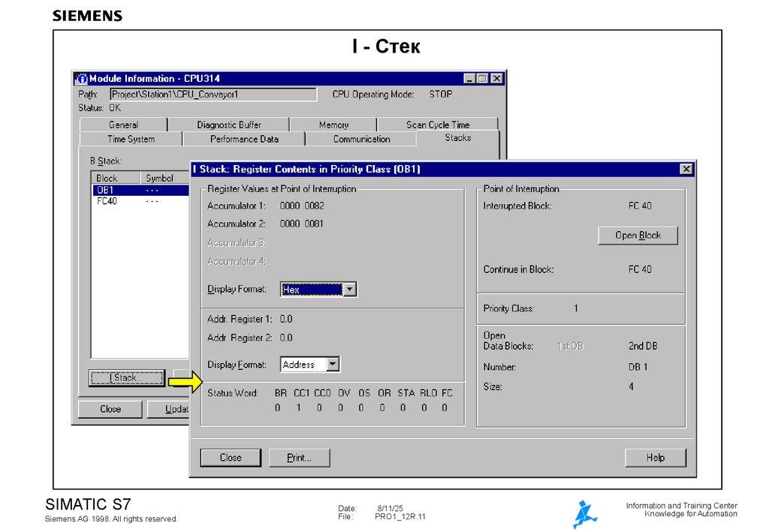The width and height of the screenshot is (769, 532).
Task: Click the Help button in I Stack dialog
Action: tap(655, 458)
